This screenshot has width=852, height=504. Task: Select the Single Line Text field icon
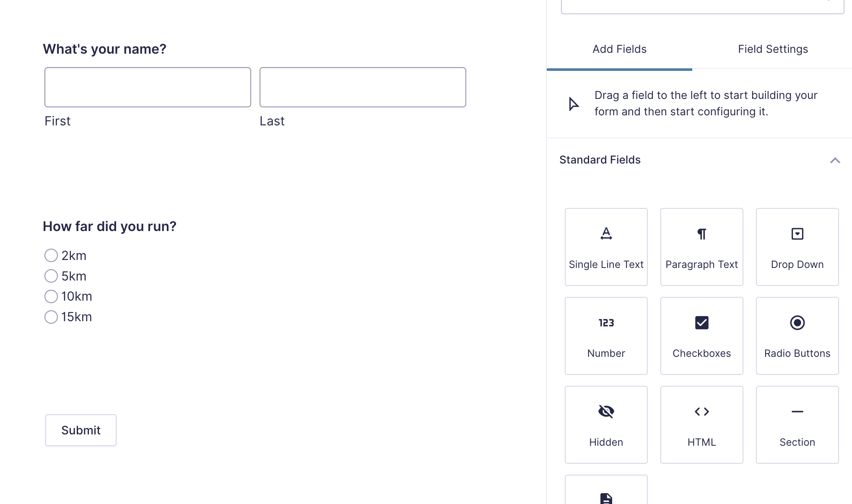(606, 247)
